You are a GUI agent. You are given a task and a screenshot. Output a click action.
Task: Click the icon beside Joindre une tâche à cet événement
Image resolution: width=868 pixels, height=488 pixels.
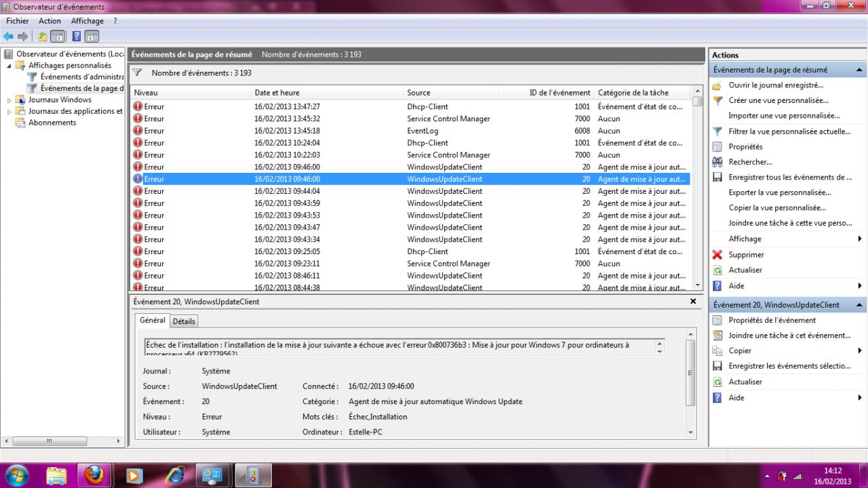click(717, 335)
